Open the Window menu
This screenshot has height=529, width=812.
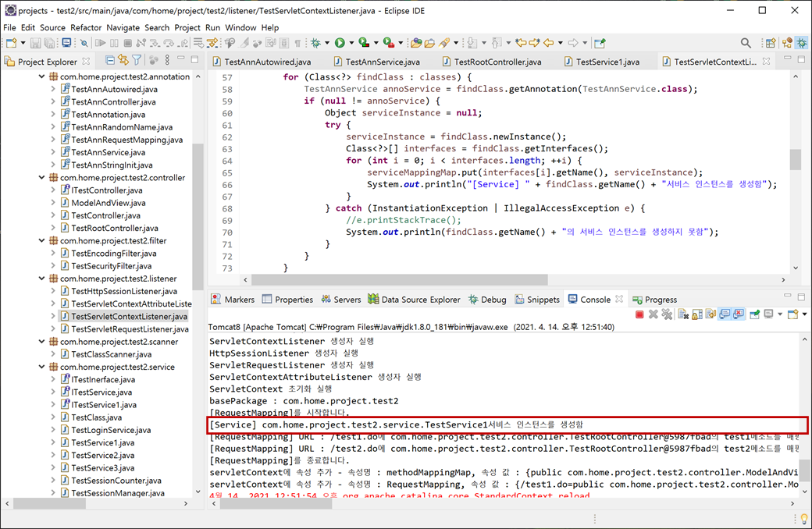(240, 27)
